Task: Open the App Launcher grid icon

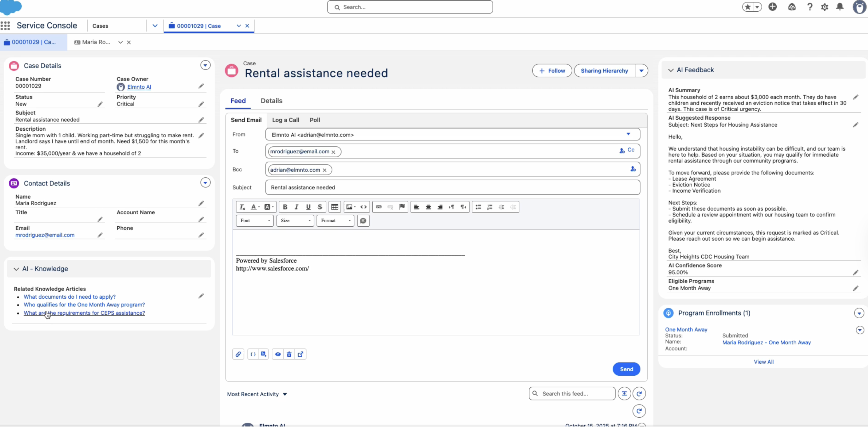Action: click(x=5, y=26)
